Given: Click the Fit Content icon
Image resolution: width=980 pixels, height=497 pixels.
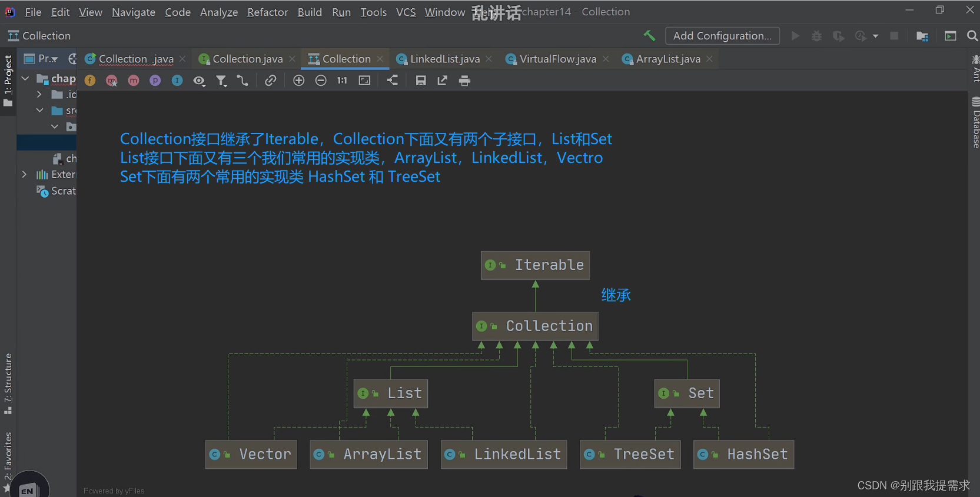Looking at the screenshot, I should coord(364,81).
